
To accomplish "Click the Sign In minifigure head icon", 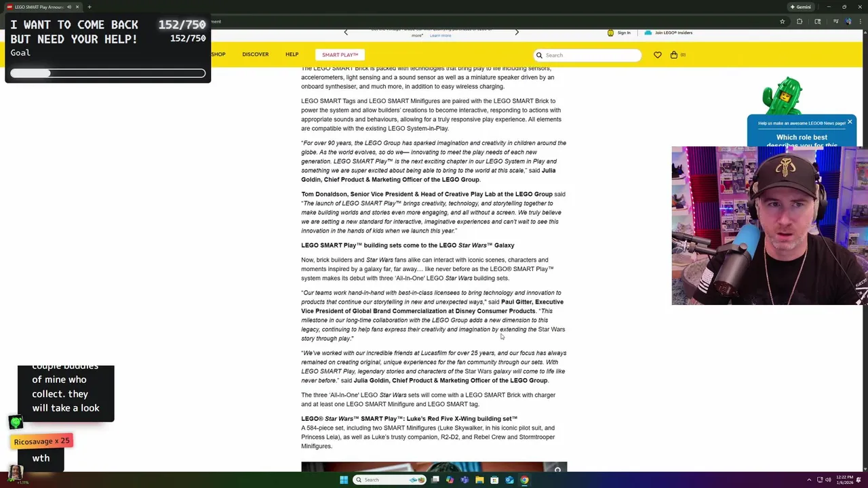I will point(610,33).
